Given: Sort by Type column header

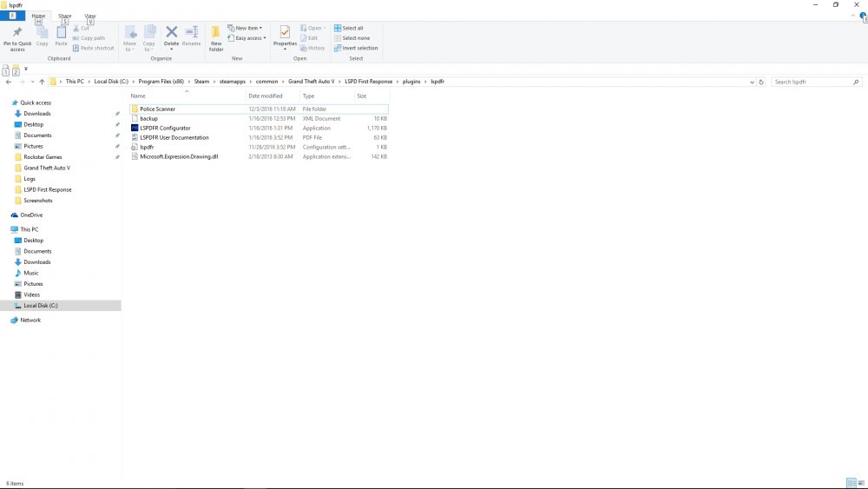Looking at the screenshot, I should pos(308,96).
